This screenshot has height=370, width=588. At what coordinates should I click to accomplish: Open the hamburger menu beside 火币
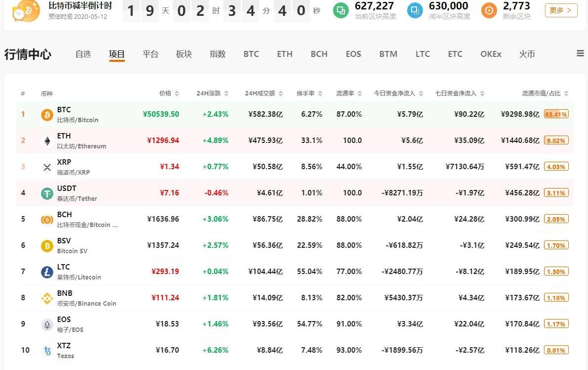[580, 53]
